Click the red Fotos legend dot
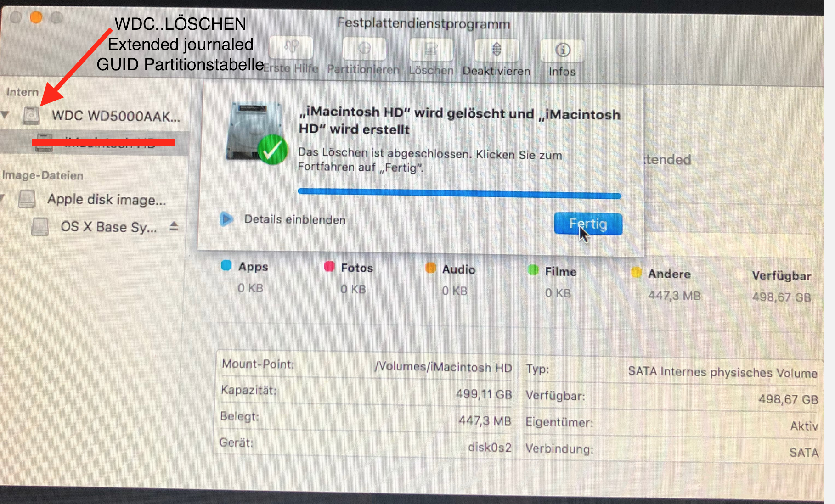This screenshot has height=504, width=835. (329, 267)
